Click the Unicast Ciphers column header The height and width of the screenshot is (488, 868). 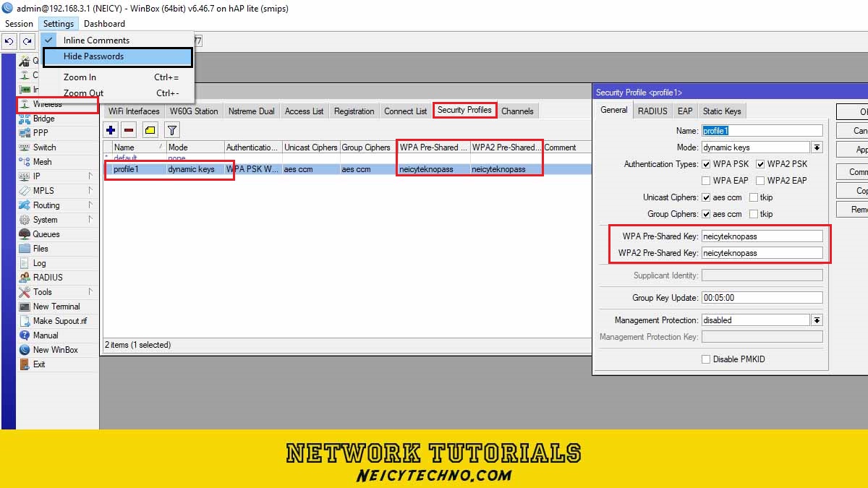[x=311, y=147]
